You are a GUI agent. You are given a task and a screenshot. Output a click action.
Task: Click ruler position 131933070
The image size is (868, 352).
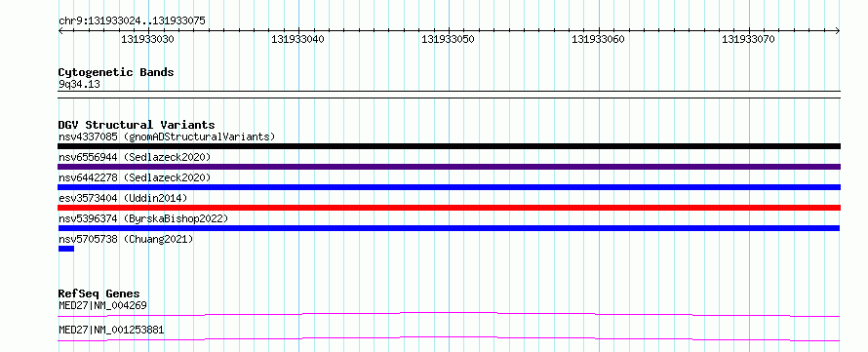pos(748,39)
